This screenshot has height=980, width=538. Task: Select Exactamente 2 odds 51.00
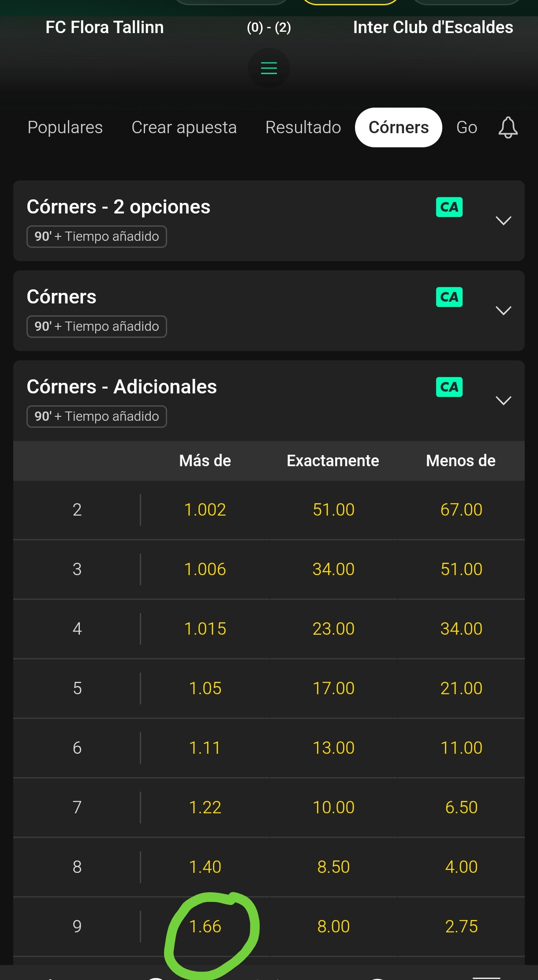pos(333,510)
